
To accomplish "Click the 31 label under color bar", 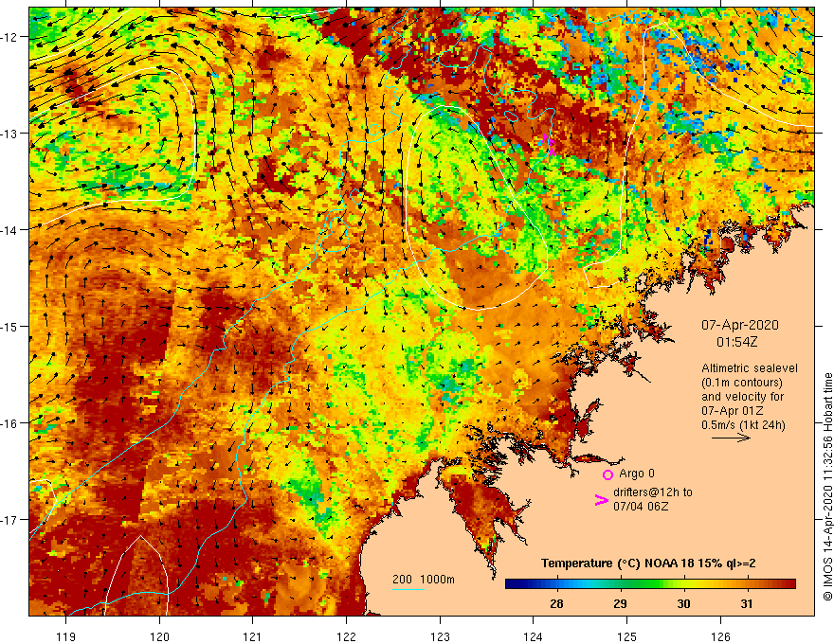I will [747, 603].
